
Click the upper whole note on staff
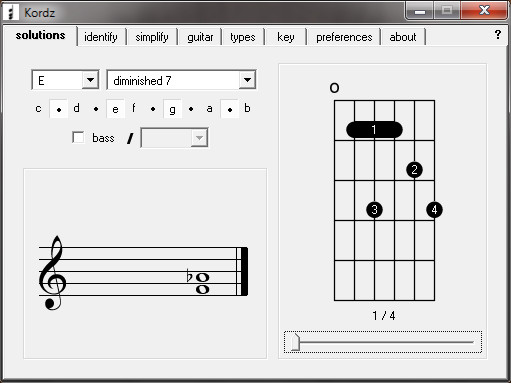click(x=203, y=277)
